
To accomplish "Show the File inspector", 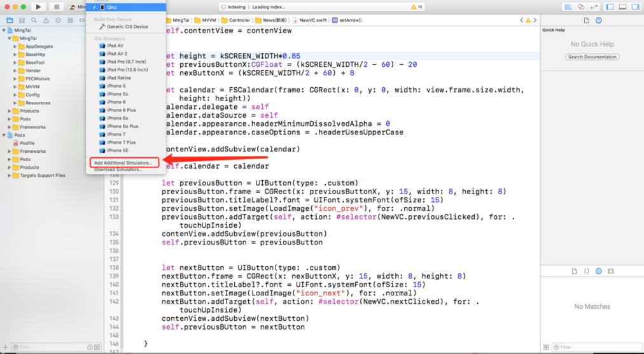I will pyautogui.click(x=587, y=20).
